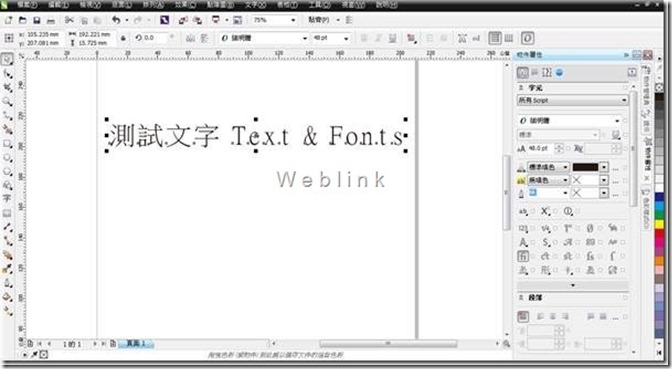Screen dimensions: 672x369
Task: Toggle the lock ratio padlock
Action: (x=123, y=38)
